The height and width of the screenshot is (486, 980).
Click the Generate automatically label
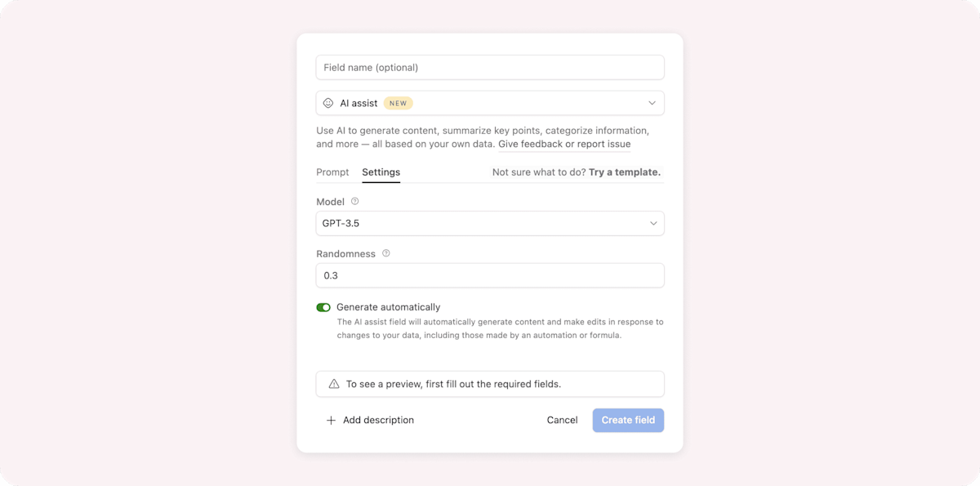(389, 307)
